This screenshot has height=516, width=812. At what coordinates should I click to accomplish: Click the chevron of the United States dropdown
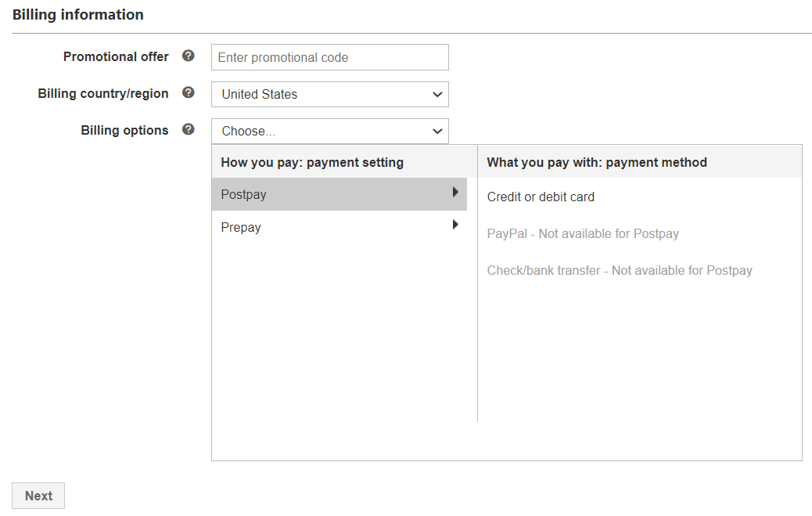click(437, 95)
